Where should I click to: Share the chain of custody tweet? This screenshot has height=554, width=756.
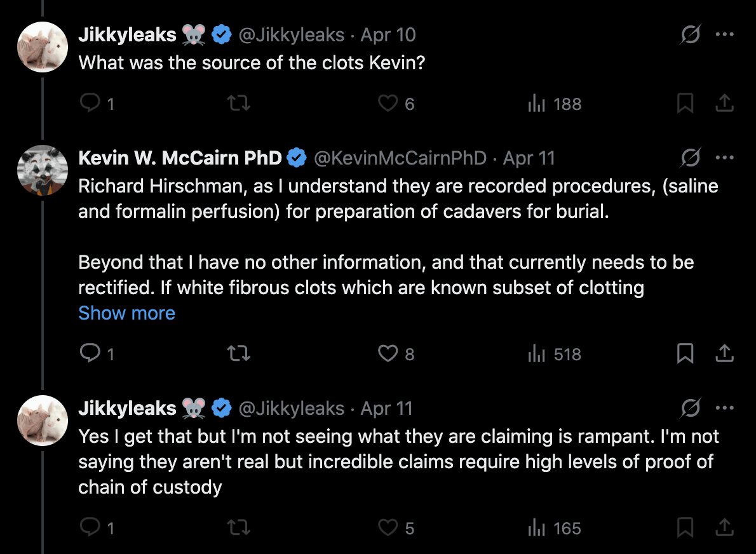pos(724,528)
